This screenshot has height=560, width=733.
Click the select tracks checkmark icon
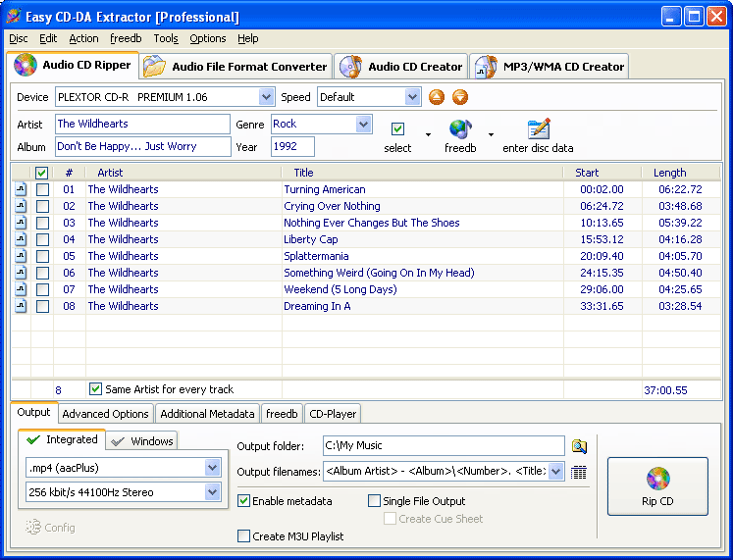pos(397,129)
